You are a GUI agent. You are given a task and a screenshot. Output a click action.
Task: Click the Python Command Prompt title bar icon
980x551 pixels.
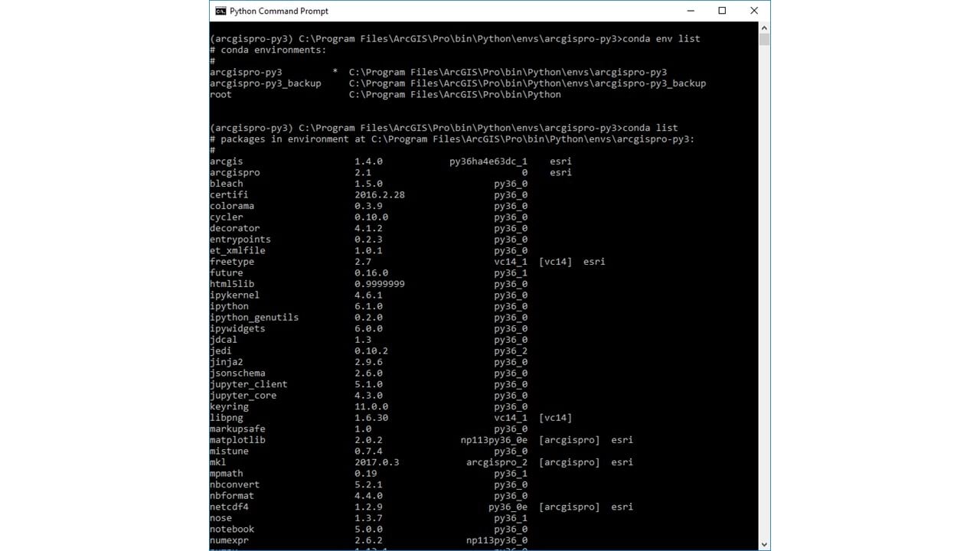click(221, 11)
